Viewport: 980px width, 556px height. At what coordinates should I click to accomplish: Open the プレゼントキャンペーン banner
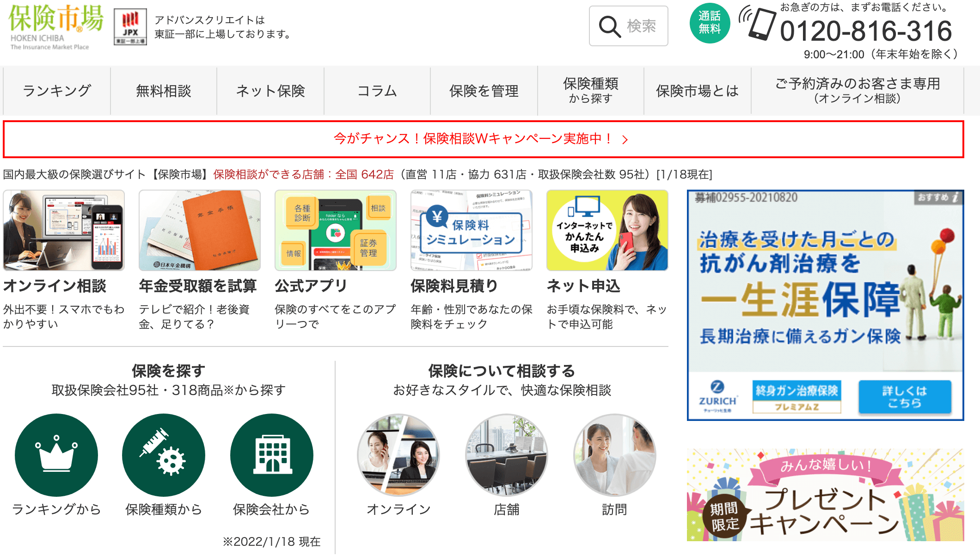(826, 495)
